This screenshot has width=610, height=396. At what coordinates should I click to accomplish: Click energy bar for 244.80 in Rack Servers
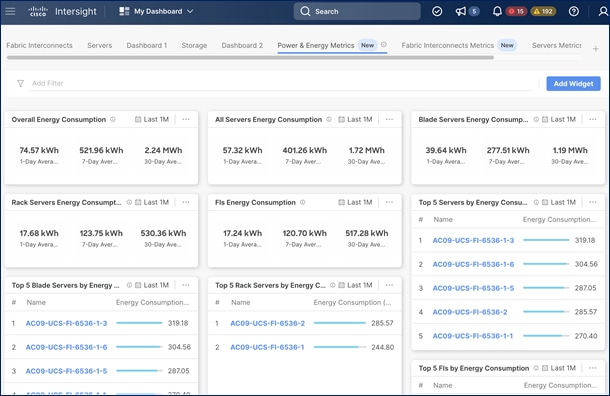pos(340,347)
